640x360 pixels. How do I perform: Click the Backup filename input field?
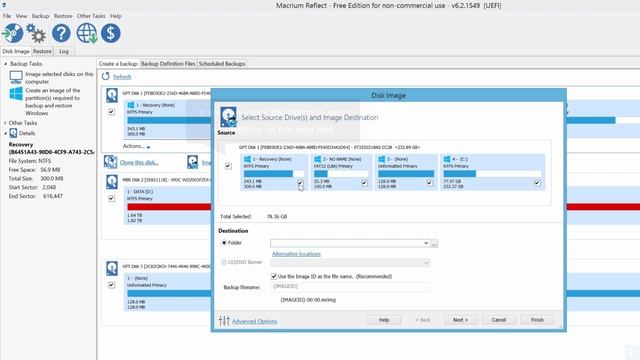point(350,287)
